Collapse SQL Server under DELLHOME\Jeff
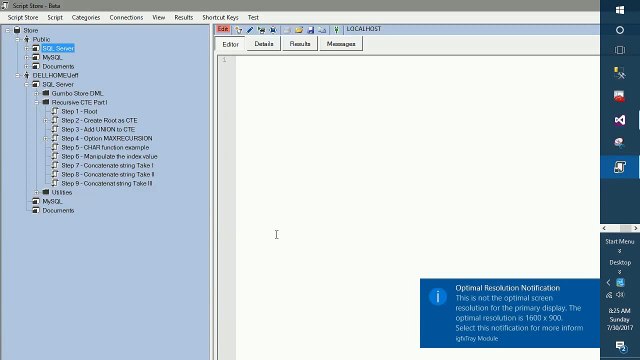This screenshot has width=640, height=360. click(x=27, y=84)
